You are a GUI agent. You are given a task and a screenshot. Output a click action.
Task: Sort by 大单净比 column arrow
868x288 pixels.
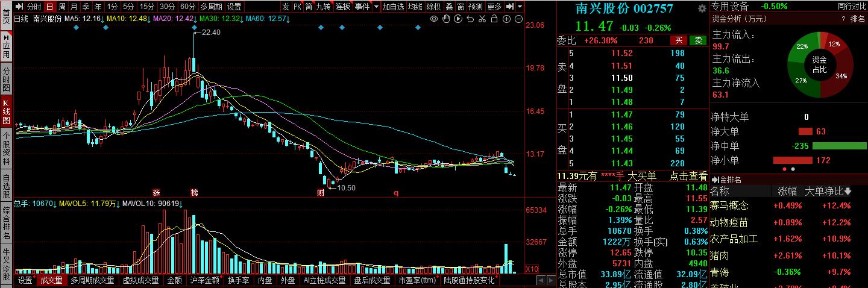(x=848, y=192)
